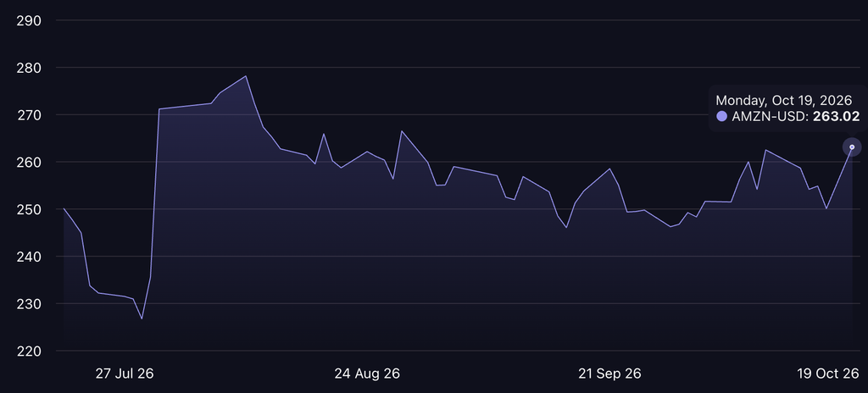Click the 19 Oct 26 axis label
This screenshot has width=868, height=393.
[x=828, y=374]
